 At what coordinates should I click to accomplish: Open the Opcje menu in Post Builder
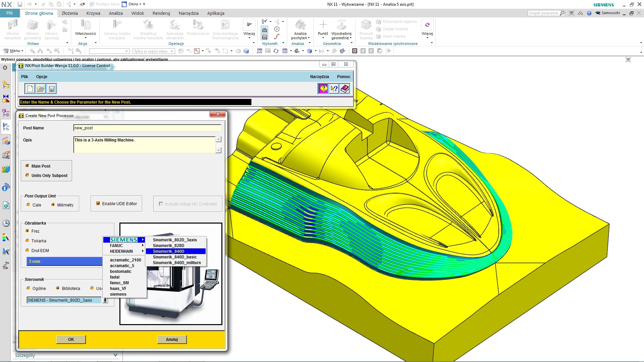(42, 77)
